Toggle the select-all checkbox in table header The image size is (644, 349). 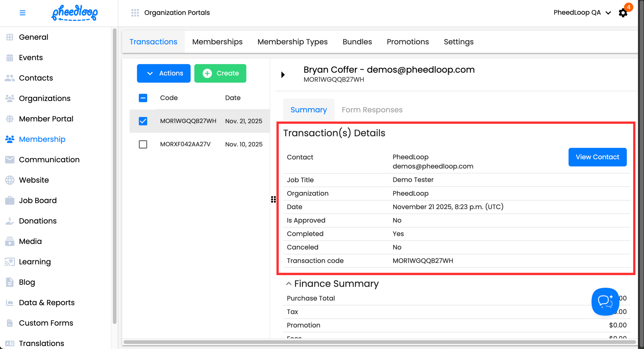[143, 98]
